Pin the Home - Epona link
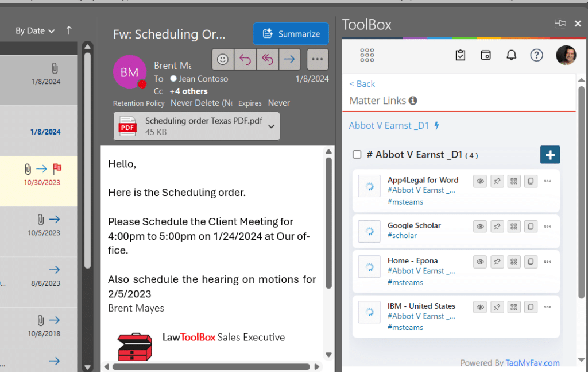This screenshot has height=372, width=588. pos(497,262)
